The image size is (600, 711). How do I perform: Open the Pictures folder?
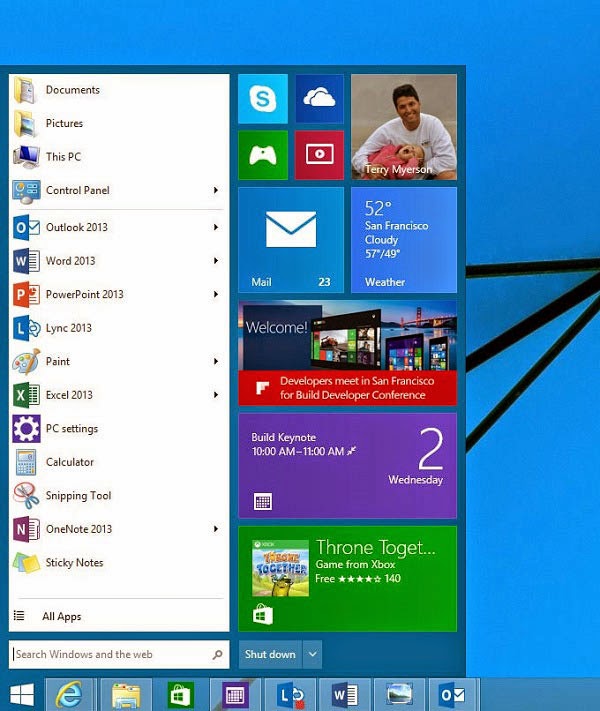[119, 123]
